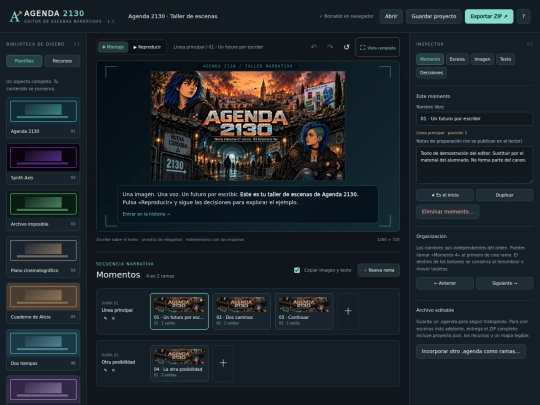The height and width of the screenshot is (405, 540).
Task: Click the Borrador en navegador status text
Action: [346, 16]
